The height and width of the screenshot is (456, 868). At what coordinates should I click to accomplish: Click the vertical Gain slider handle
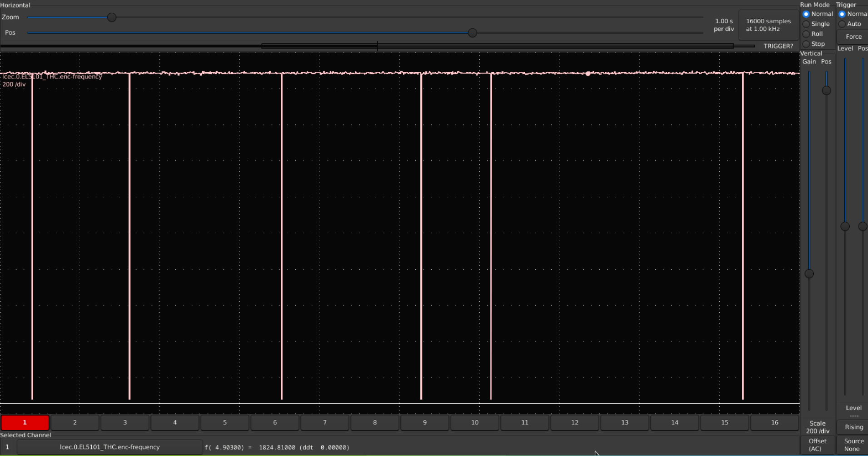(809, 274)
